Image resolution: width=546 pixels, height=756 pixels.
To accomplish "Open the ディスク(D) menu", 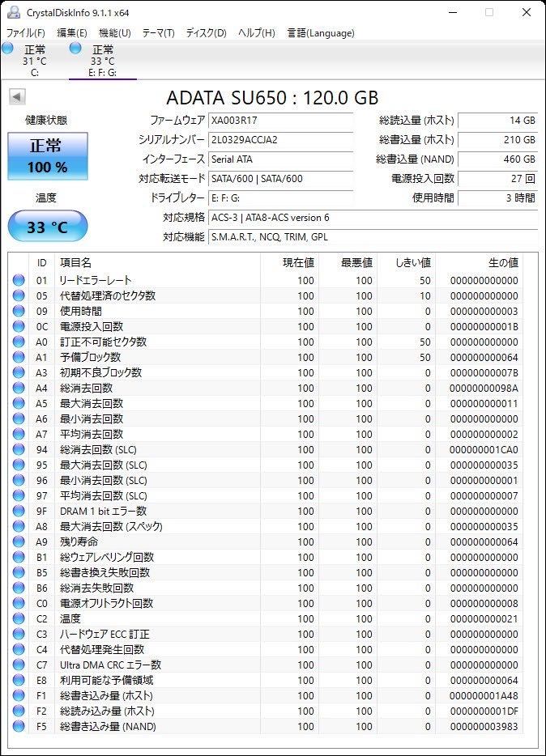I will point(206,33).
